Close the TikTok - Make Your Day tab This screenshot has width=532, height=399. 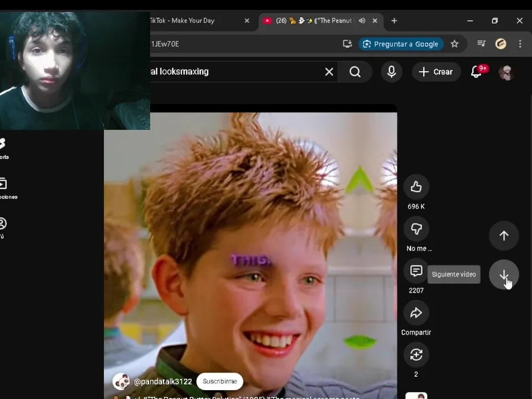click(247, 21)
